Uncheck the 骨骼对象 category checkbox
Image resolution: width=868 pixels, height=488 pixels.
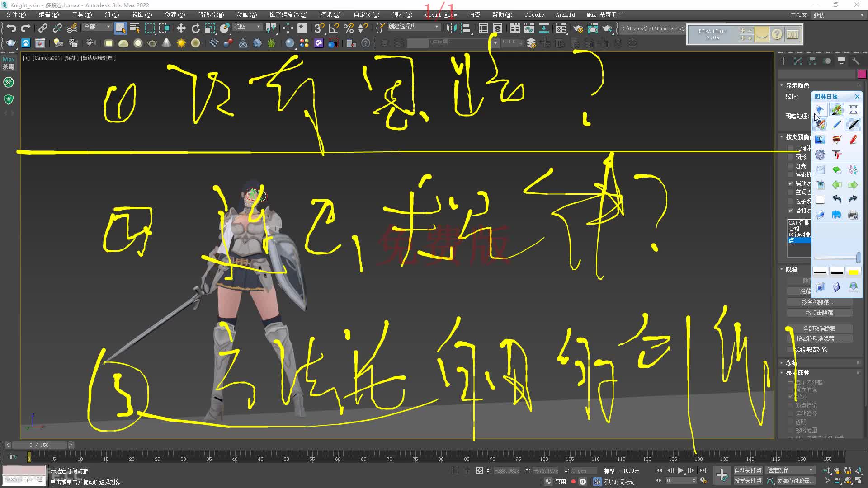point(791,211)
